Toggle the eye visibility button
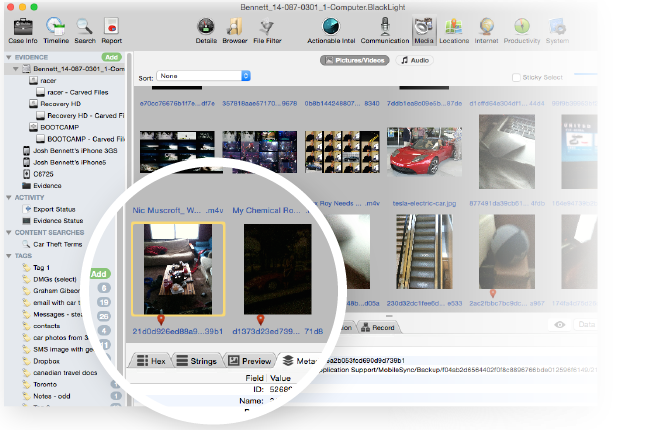 pos(560,324)
